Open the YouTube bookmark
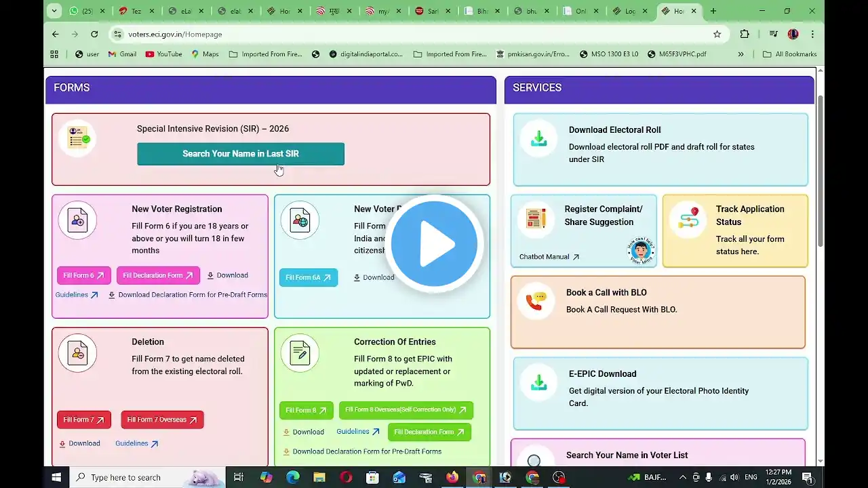868x488 pixels. coord(163,54)
